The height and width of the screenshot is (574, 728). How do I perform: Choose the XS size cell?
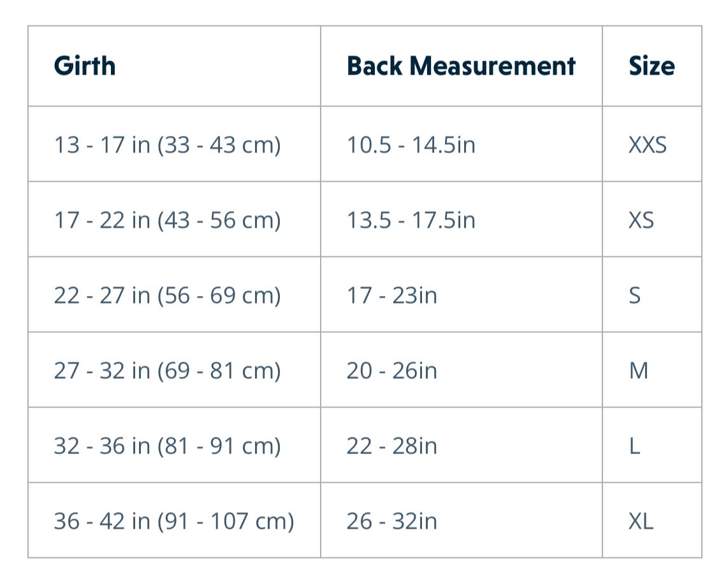pos(641,220)
